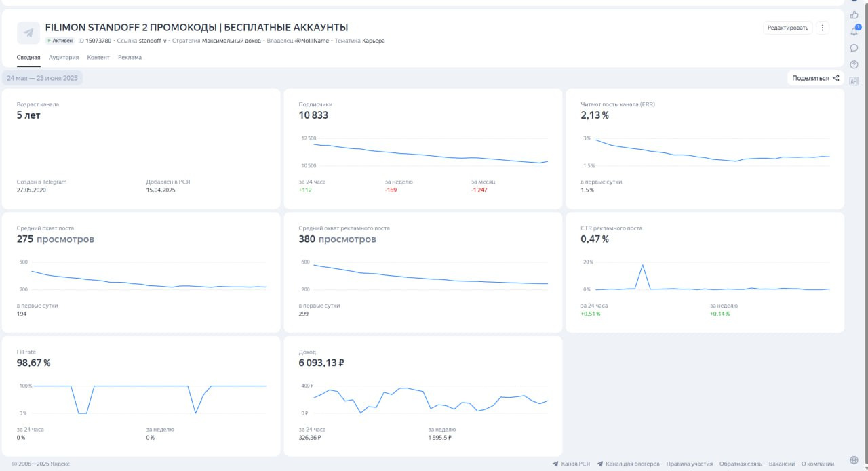Screen dimensions: 868x471
Task: Open the standoff_v channel link
Action: click(x=153, y=41)
